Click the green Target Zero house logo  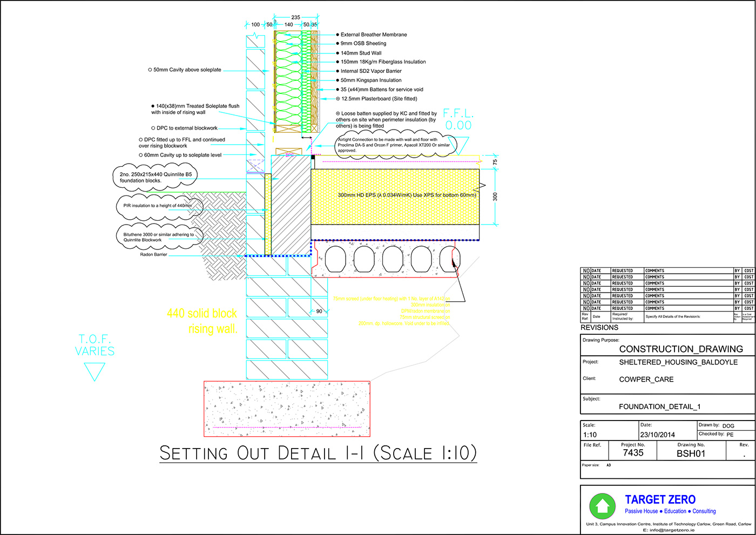(602, 506)
